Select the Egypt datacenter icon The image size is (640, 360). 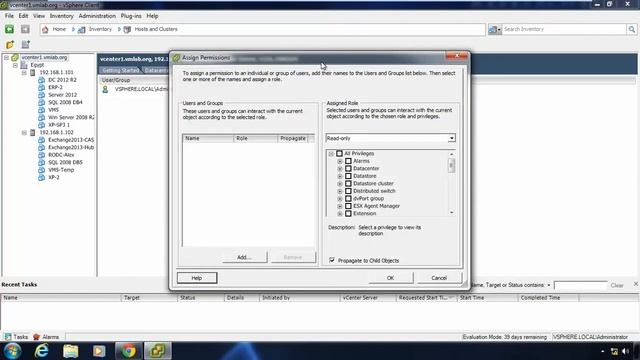pyautogui.click(x=24, y=65)
